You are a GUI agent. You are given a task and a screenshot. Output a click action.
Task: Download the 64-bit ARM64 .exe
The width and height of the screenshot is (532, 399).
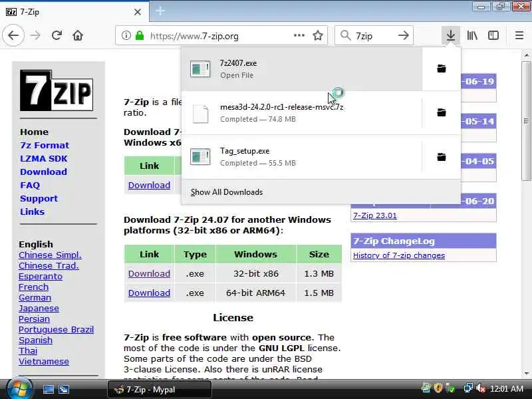coord(149,293)
